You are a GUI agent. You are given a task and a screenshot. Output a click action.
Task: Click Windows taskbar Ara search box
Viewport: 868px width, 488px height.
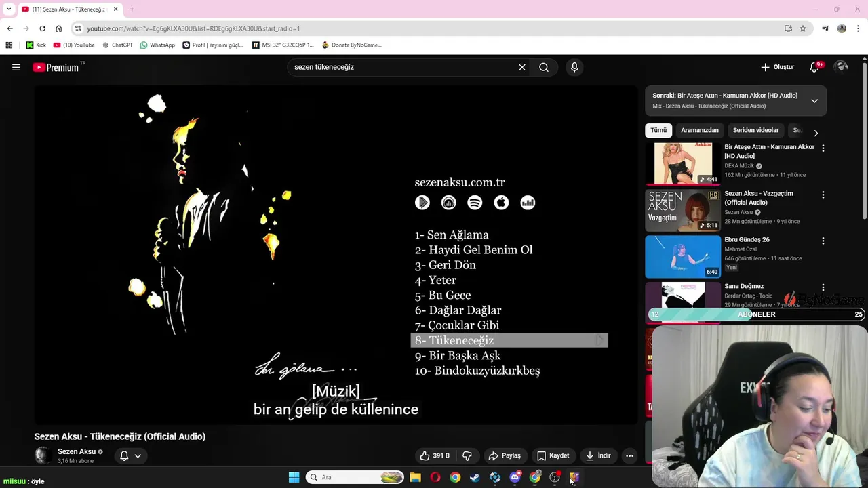point(355,477)
